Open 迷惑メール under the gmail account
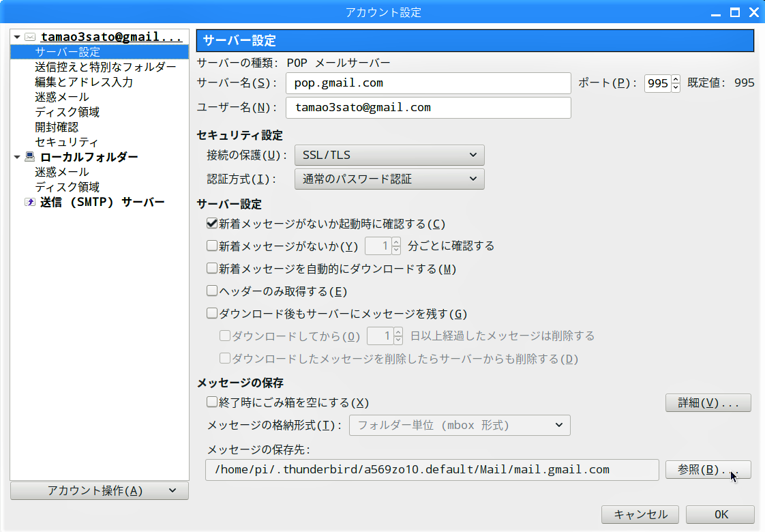Screen dimensions: 765x532 [x=62, y=97]
